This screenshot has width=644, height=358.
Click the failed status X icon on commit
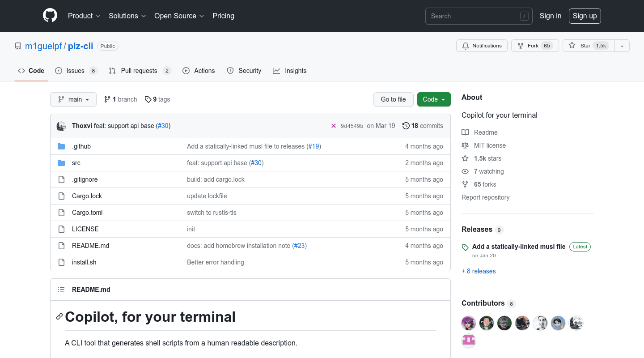pos(333,126)
